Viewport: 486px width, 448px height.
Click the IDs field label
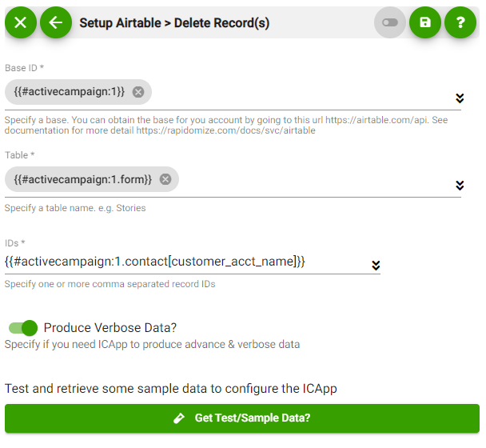tap(14, 243)
